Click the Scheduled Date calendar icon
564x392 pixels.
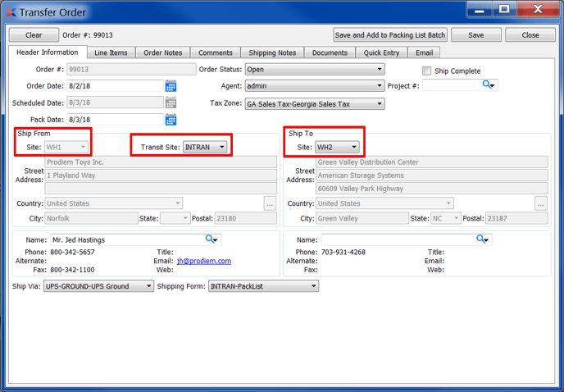(x=171, y=103)
